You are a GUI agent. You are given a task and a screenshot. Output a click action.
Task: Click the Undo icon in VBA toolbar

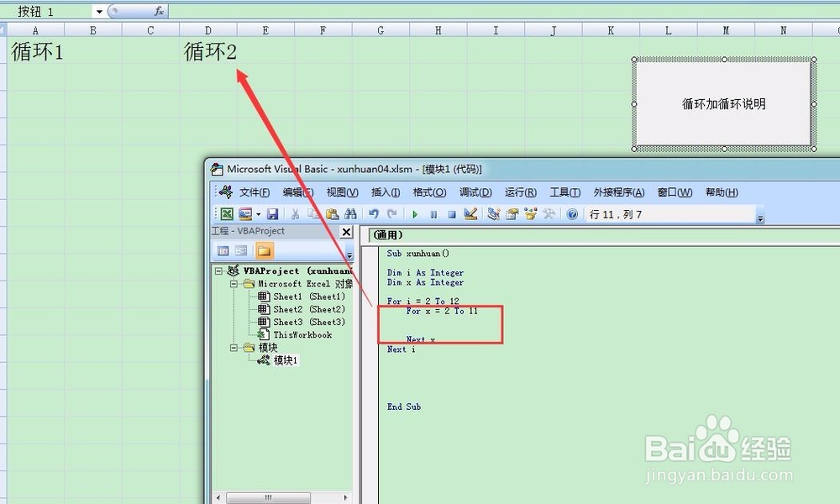[372, 213]
